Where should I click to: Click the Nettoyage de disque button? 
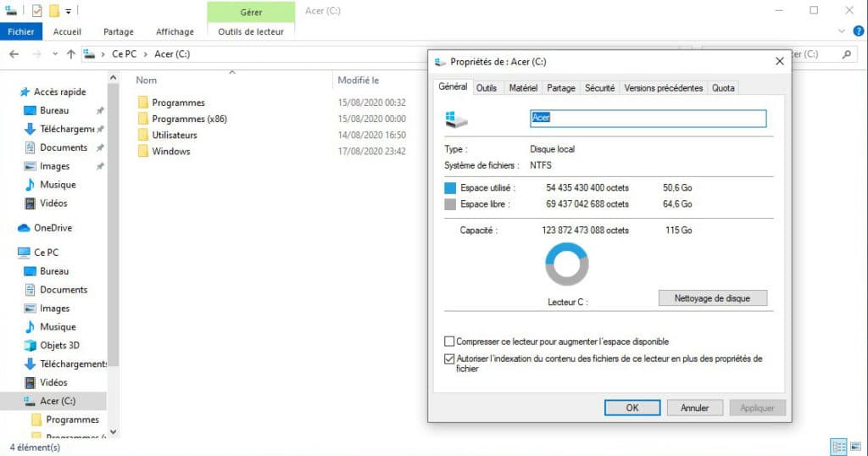coord(712,298)
